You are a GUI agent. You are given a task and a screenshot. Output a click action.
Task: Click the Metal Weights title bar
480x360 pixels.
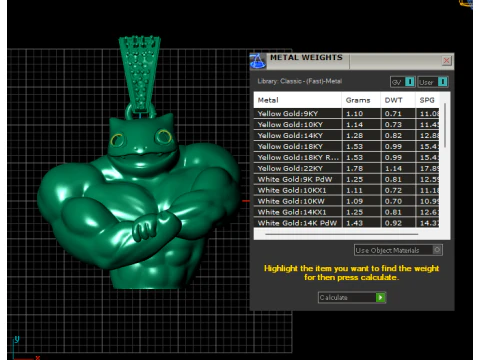point(352,61)
